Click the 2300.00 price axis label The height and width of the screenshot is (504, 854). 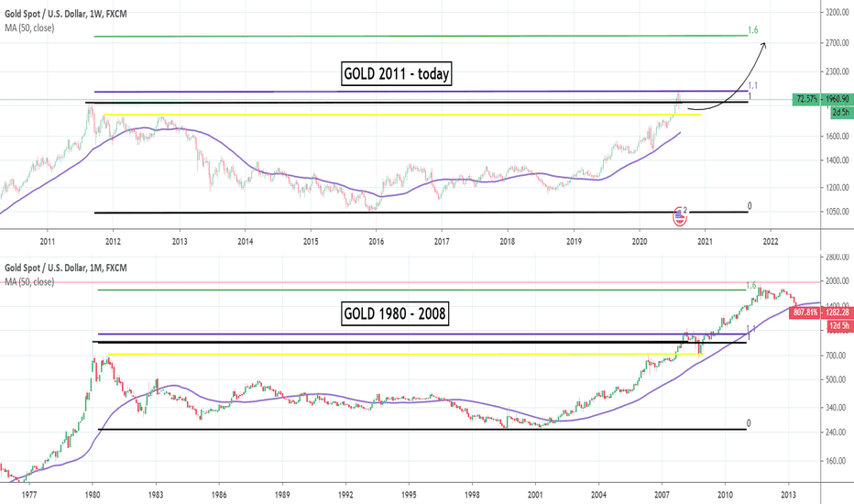[837, 71]
